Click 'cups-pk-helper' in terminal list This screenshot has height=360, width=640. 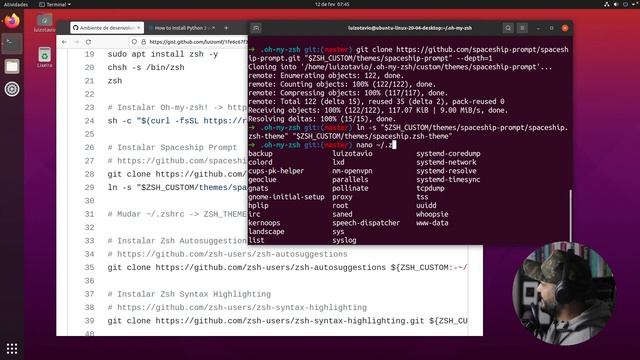[276, 171]
